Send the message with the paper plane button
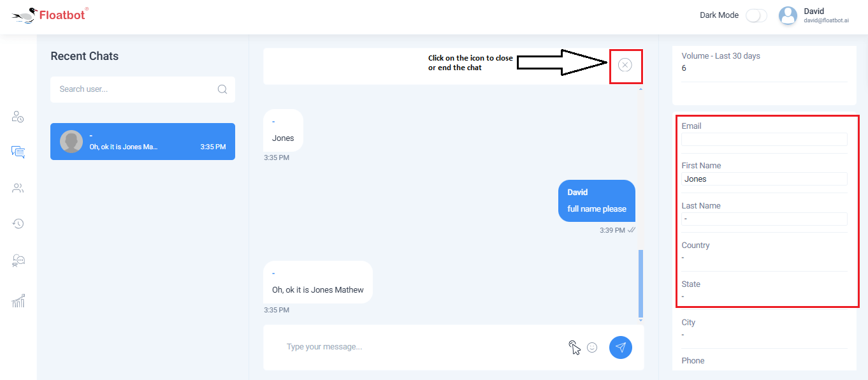The width and height of the screenshot is (868, 380). coord(620,347)
